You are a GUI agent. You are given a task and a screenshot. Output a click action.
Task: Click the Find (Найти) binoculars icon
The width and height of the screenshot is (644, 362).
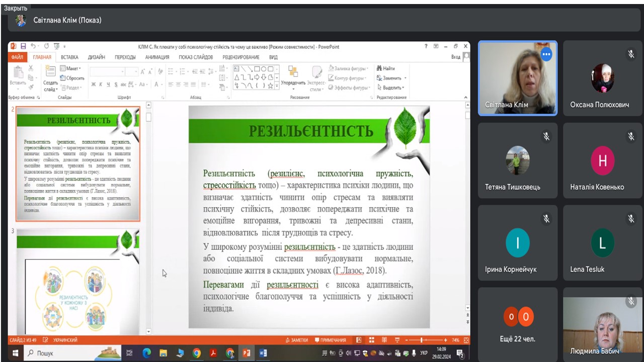[x=379, y=68]
